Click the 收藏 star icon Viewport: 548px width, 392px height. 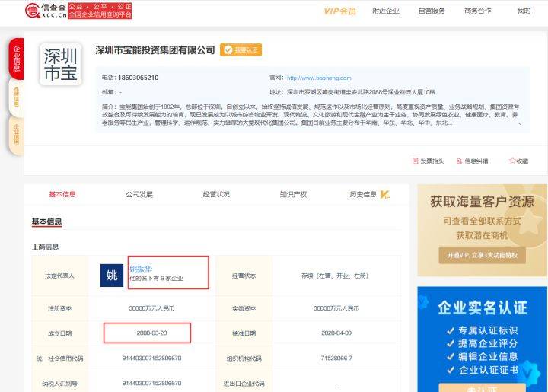click(512, 161)
